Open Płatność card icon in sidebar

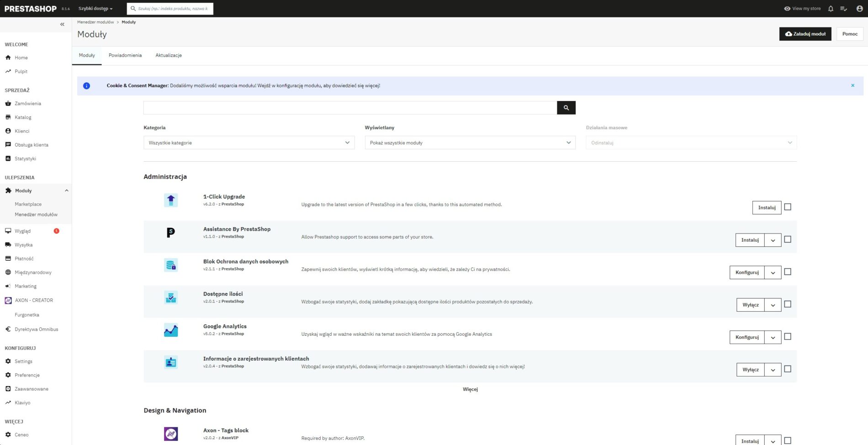pyautogui.click(x=8, y=258)
